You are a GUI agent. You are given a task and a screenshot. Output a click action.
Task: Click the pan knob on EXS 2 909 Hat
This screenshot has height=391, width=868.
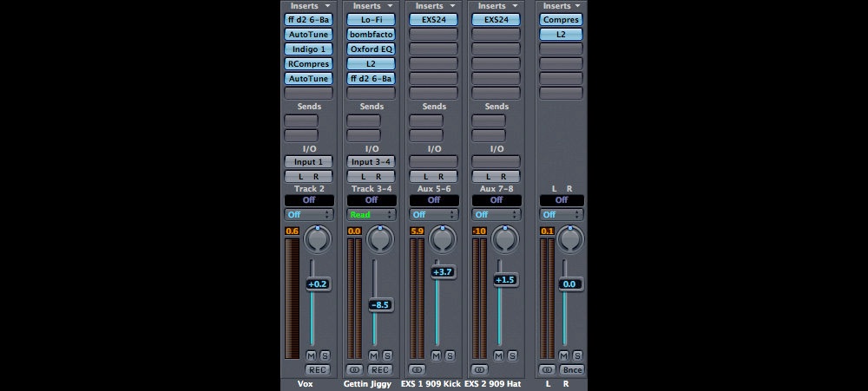(x=504, y=239)
